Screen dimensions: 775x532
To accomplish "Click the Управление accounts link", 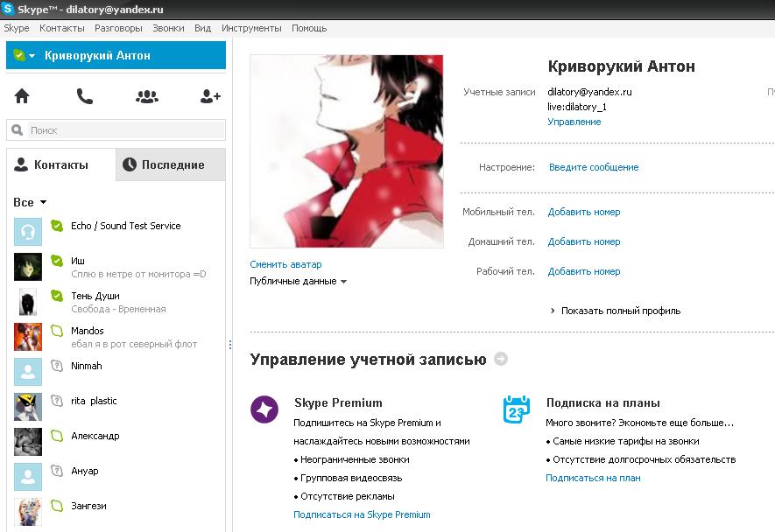I will 574,122.
